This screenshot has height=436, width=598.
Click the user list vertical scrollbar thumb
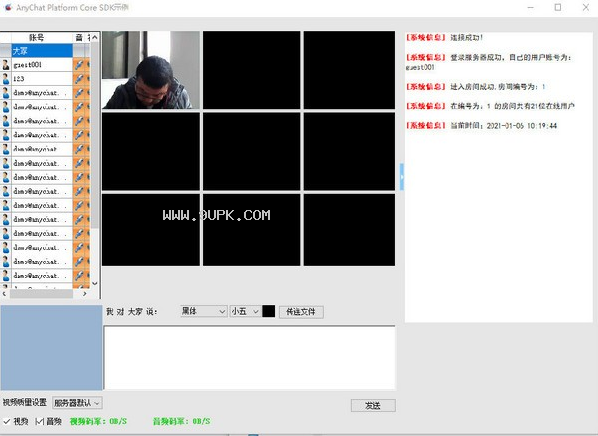95,135
